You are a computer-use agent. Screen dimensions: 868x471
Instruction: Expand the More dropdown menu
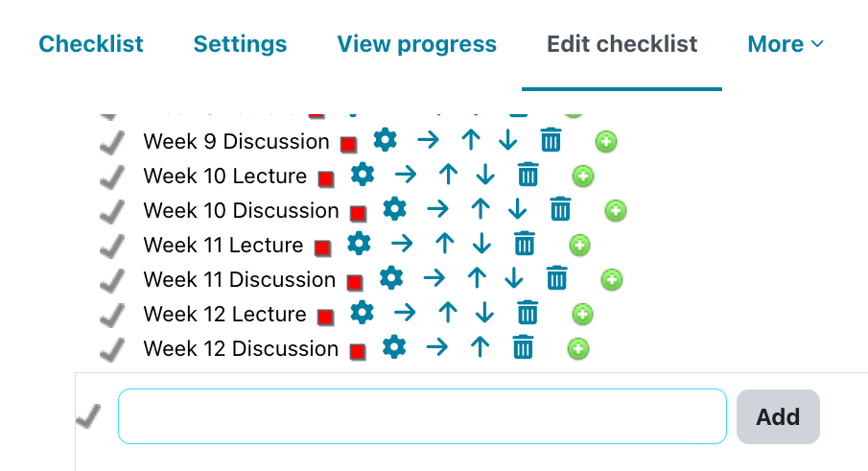tap(786, 44)
